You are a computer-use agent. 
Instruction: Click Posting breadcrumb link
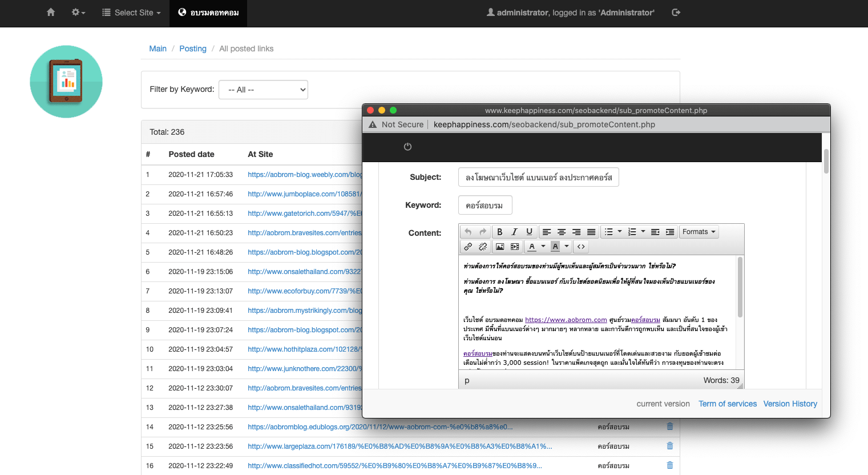pos(193,49)
